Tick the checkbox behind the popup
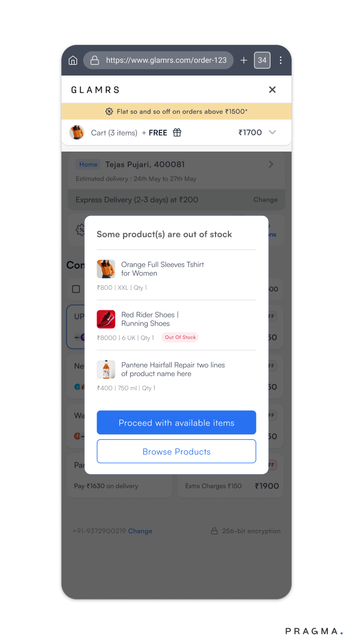The image size is (353, 644). click(x=76, y=289)
